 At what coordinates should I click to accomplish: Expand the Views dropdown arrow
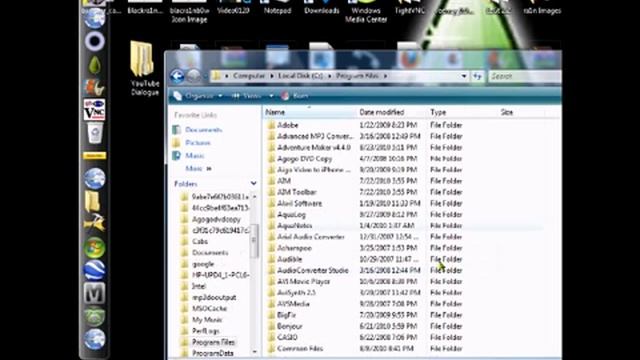point(271,96)
